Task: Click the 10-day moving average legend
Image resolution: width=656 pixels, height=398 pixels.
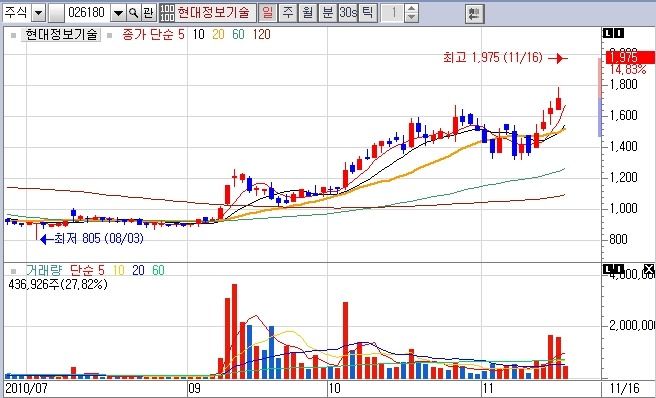Action: 198,35
